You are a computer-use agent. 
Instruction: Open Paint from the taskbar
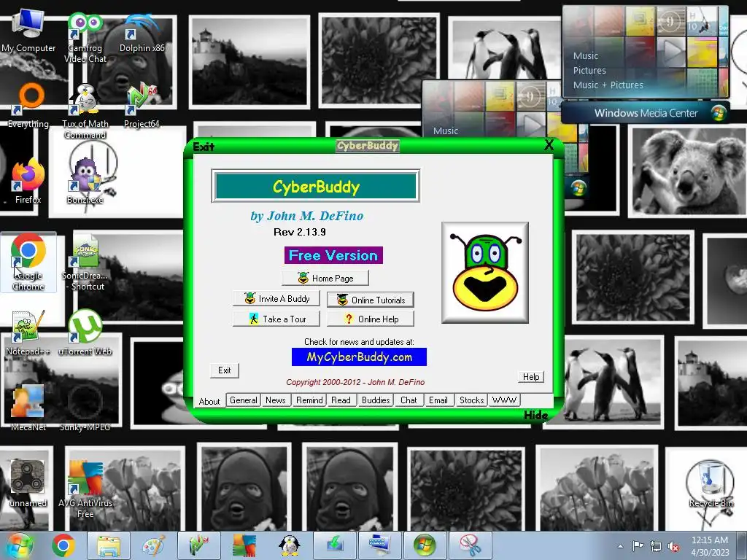coord(153,545)
